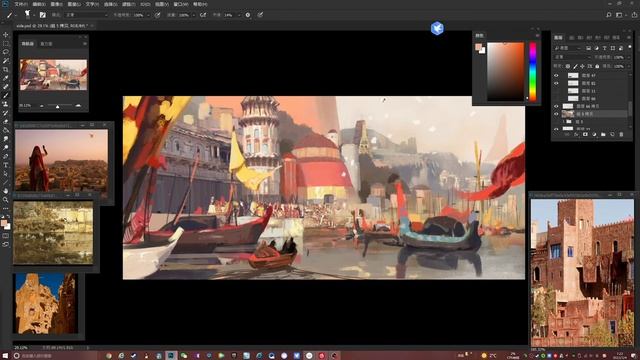The height and width of the screenshot is (360, 640).
Task: Select the Lasso tool
Action: [x=6, y=52]
